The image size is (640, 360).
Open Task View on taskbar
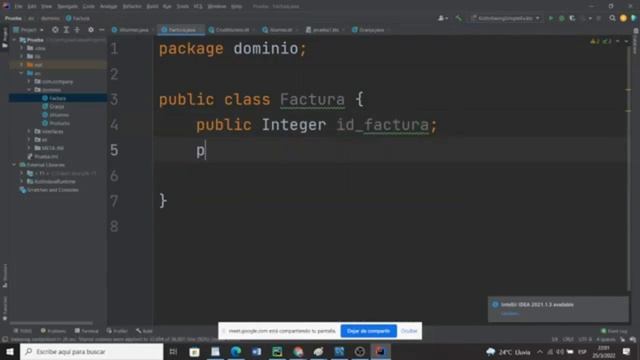[x=173, y=351]
